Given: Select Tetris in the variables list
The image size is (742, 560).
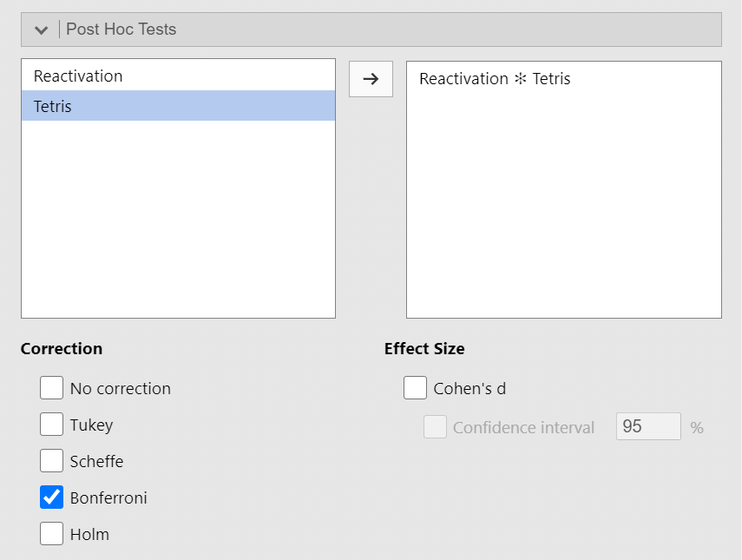Looking at the screenshot, I should pyautogui.click(x=179, y=106).
